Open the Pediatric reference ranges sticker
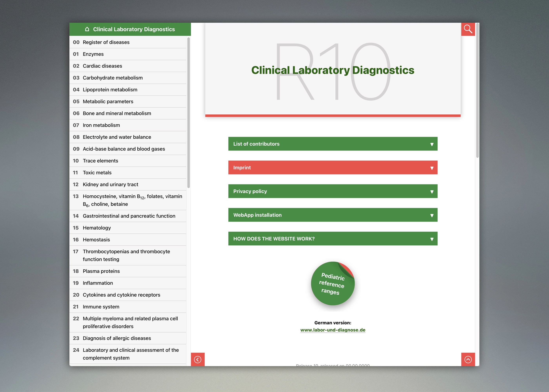The width and height of the screenshot is (549, 392). click(x=333, y=284)
